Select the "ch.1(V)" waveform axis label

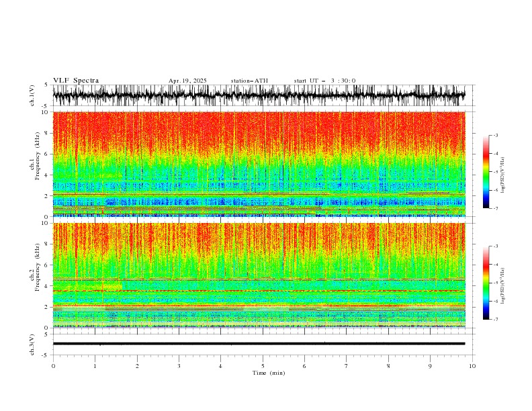click(32, 95)
